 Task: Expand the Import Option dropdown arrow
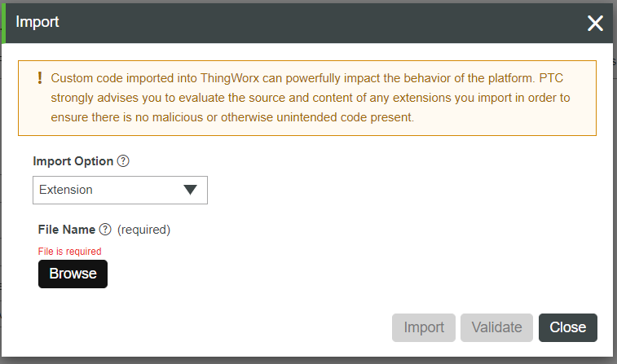tap(191, 190)
